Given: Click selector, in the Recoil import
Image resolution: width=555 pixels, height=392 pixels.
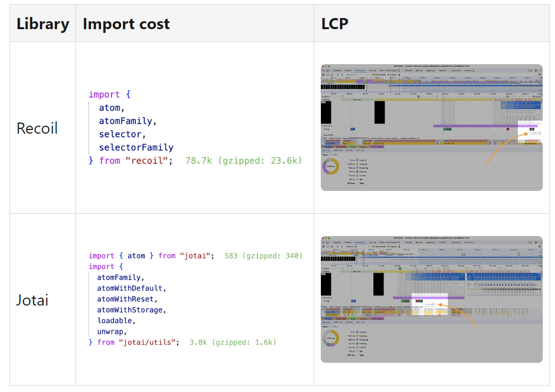Looking at the screenshot, I should [122, 134].
